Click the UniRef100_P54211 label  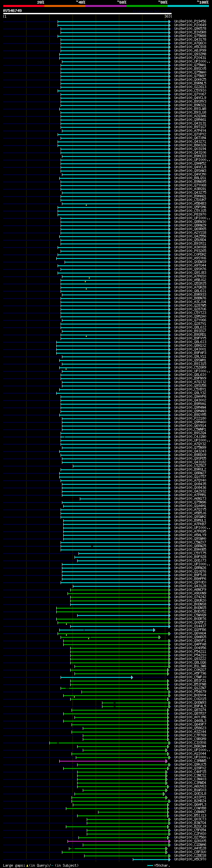190,652
